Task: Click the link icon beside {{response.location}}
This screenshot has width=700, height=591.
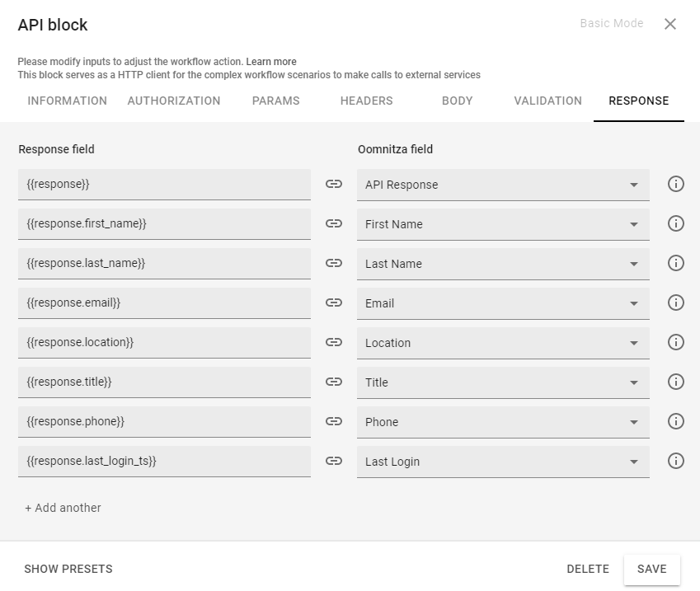Action: click(333, 342)
